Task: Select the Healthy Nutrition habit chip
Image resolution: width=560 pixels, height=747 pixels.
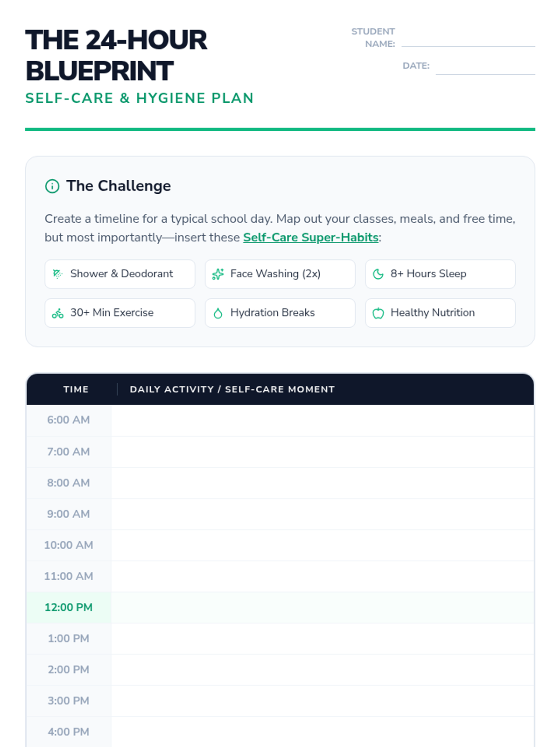Action: pyautogui.click(x=440, y=313)
